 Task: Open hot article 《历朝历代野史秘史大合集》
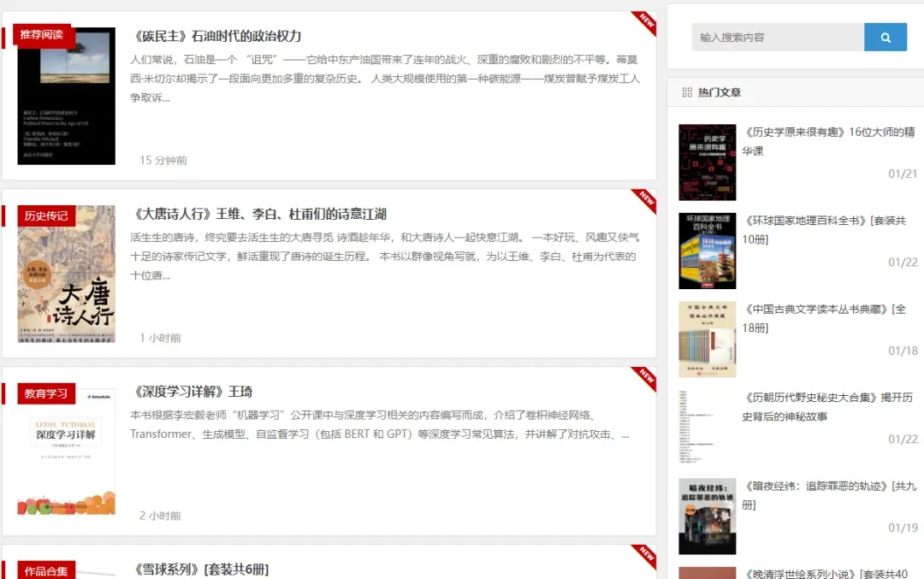[x=827, y=407]
